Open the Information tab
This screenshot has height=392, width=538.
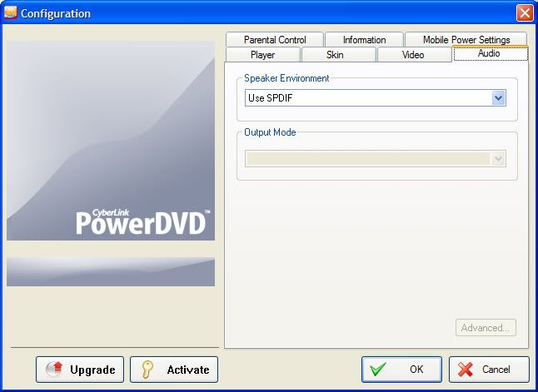click(x=364, y=39)
